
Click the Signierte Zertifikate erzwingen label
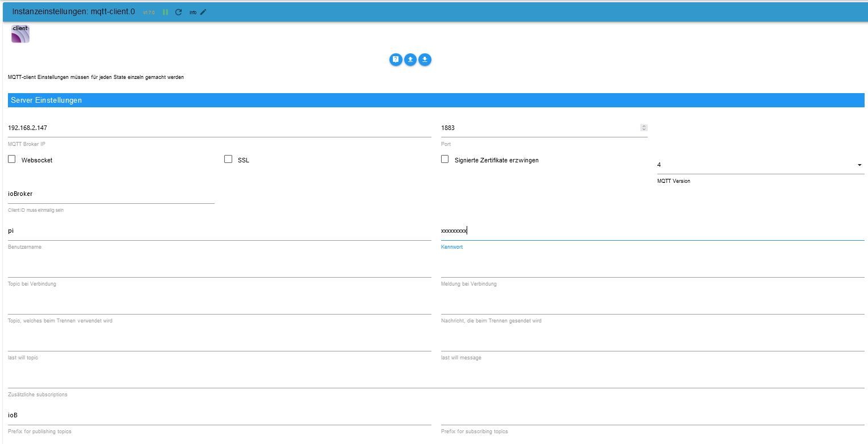tap(497, 160)
